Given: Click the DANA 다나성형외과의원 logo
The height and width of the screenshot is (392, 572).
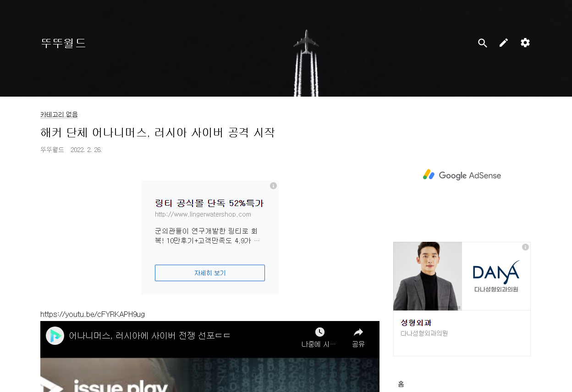Looking at the screenshot, I should pos(496,276).
